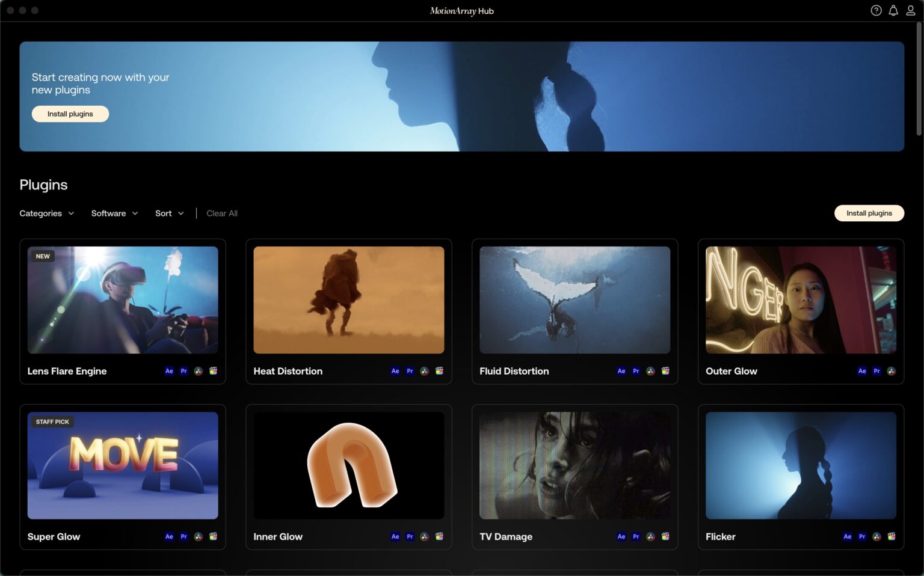Image resolution: width=924 pixels, height=576 pixels.
Task: Open the notifications bell icon
Action: [x=893, y=11]
